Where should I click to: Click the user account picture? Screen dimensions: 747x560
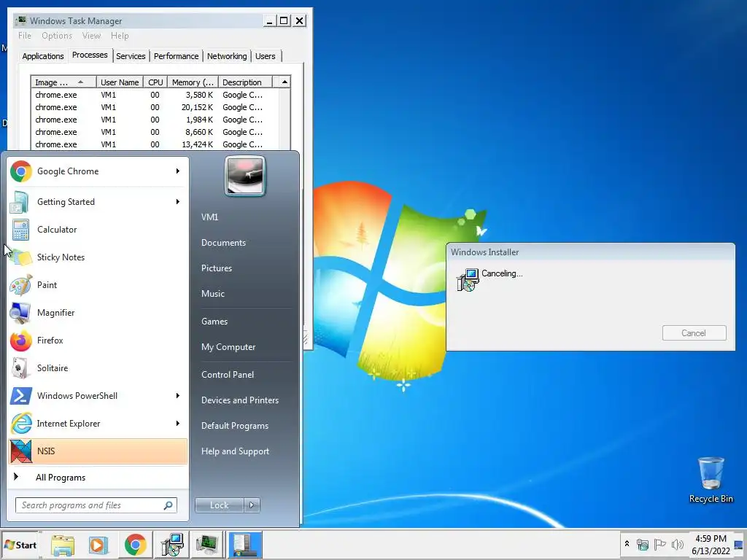(x=245, y=176)
